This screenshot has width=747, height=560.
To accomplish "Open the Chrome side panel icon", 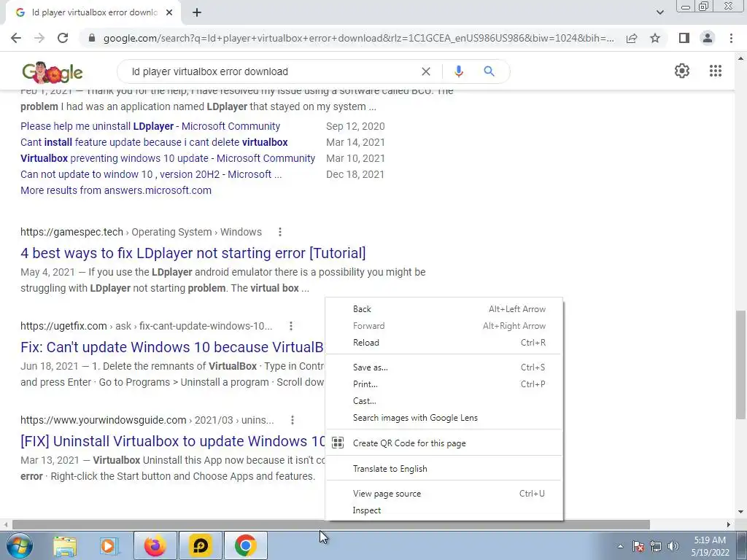I will tap(684, 38).
